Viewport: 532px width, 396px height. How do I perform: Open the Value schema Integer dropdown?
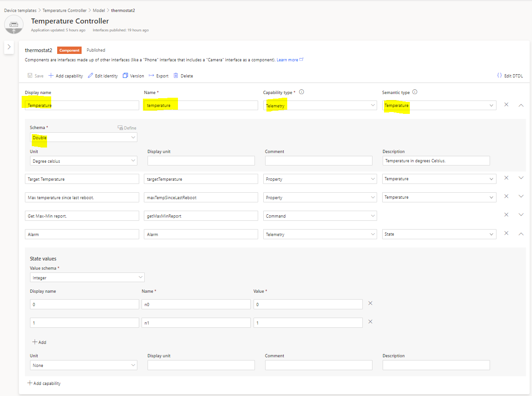coord(87,278)
